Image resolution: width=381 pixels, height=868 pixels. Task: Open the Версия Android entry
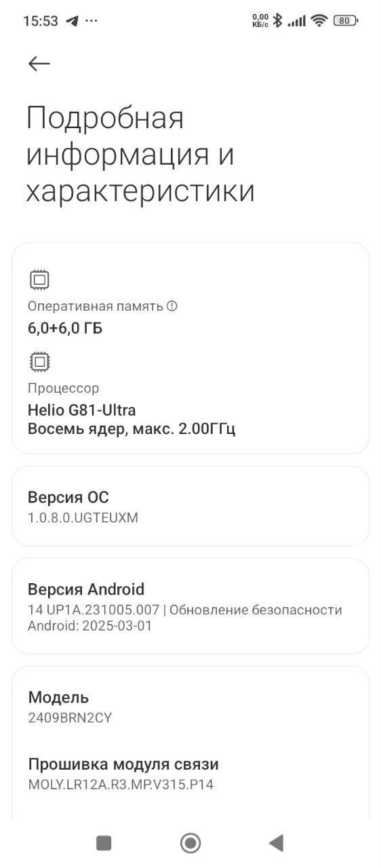click(190, 606)
